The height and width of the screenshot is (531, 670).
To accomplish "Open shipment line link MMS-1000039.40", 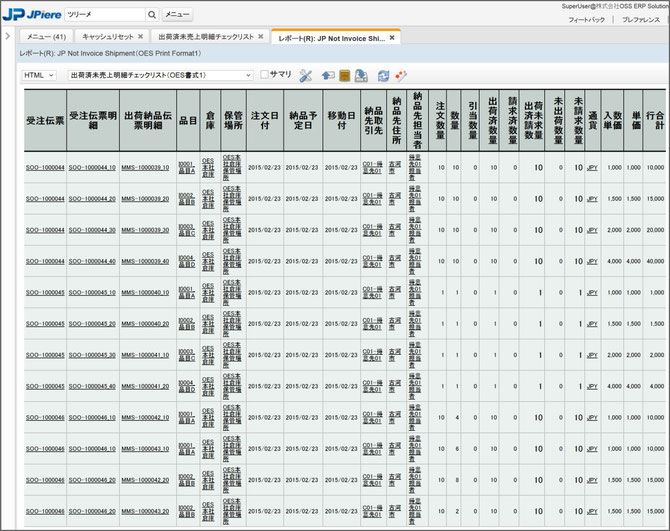I will point(145,261).
